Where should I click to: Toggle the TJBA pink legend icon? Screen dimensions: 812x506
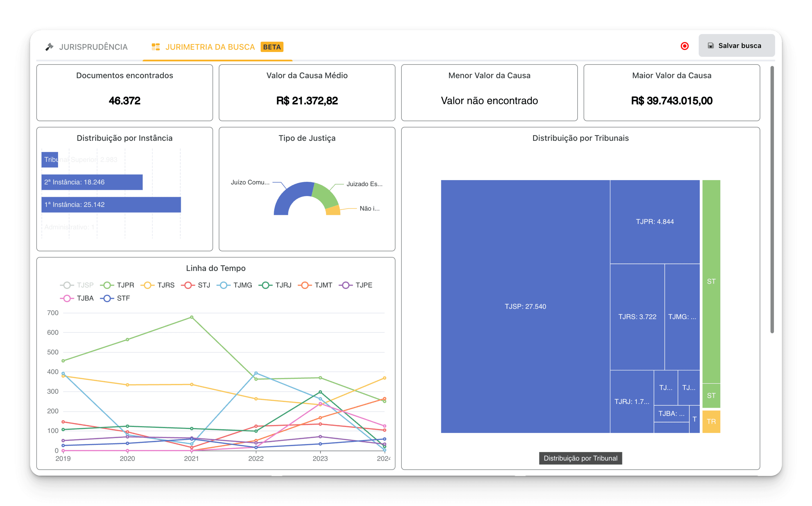click(x=67, y=298)
